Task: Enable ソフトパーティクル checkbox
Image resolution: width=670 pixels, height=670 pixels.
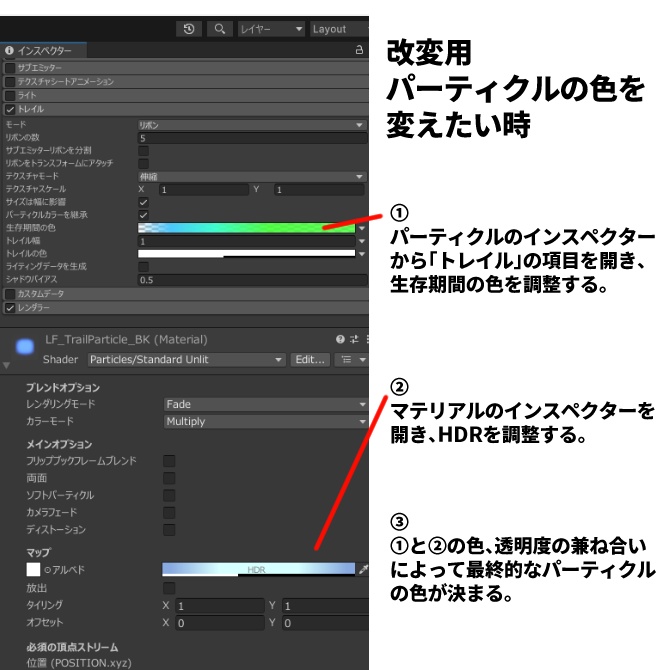Action: tap(169, 496)
